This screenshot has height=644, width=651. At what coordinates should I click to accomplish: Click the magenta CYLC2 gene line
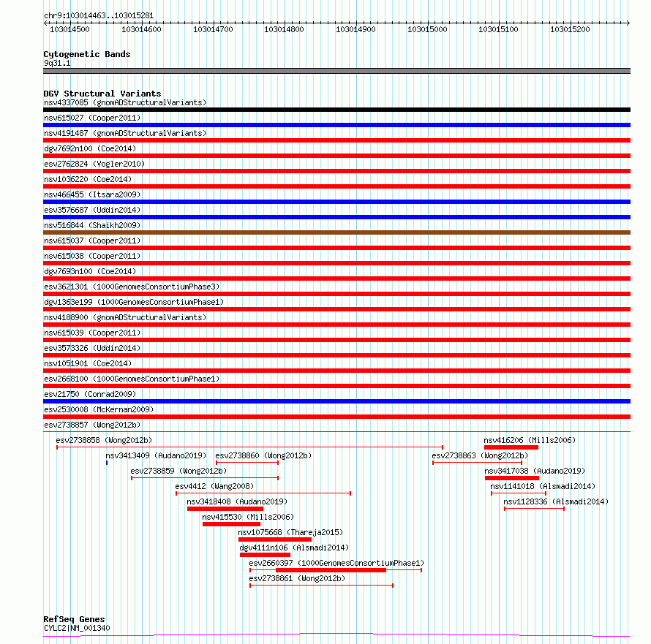coord(336,635)
